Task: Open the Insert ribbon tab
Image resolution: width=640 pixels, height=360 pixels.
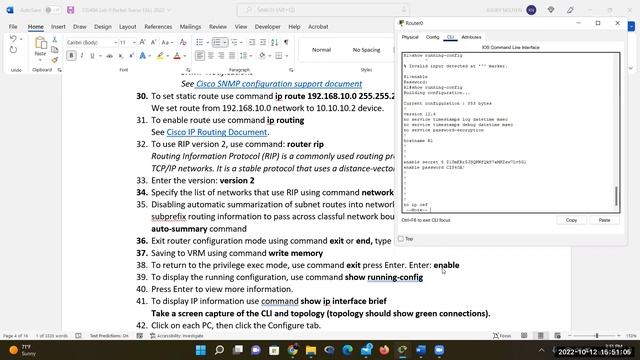Action: click(58, 27)
